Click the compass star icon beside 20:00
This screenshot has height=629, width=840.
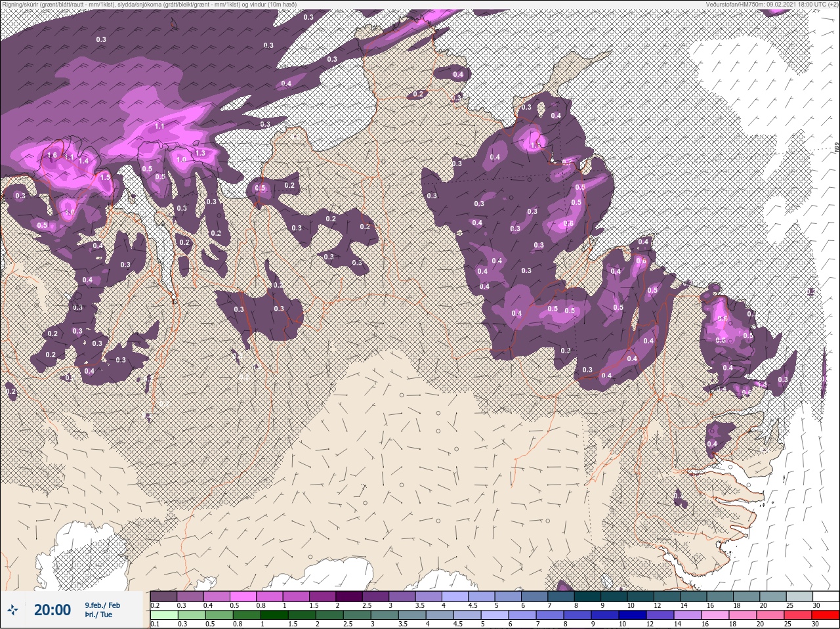(13, 609)
